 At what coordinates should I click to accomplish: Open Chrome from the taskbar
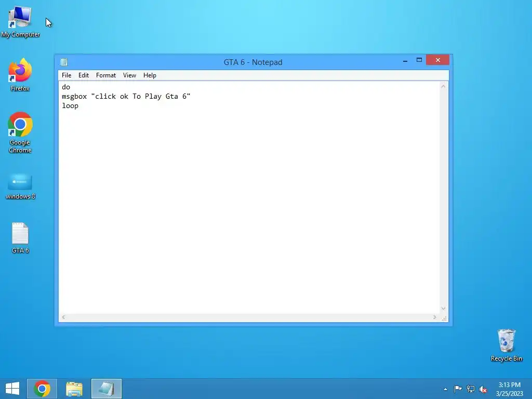(x=42, y=389)
